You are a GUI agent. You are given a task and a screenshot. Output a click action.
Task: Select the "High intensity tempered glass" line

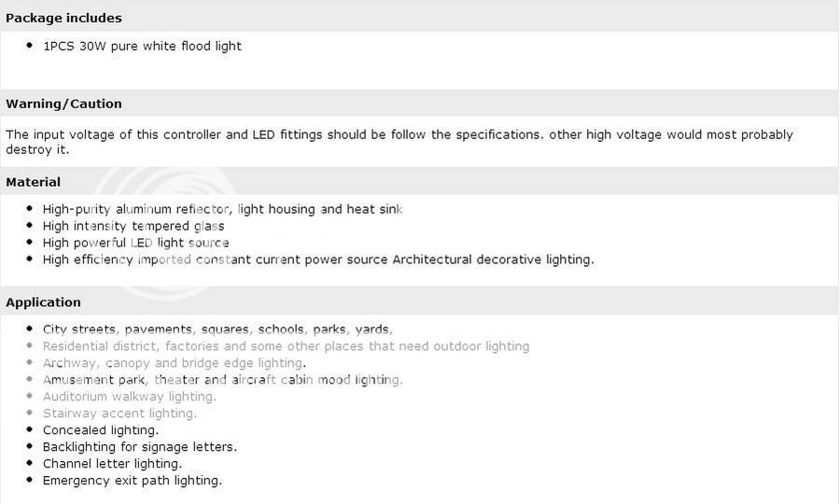[133, 226]
